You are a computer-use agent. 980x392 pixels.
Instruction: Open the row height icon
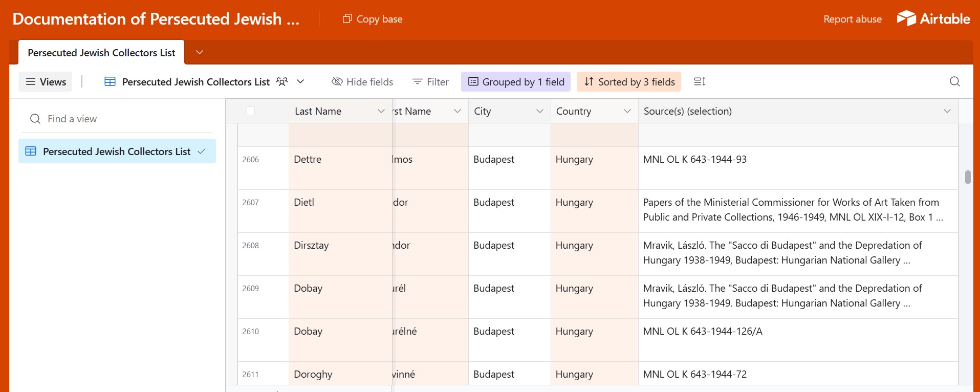point(699,82)
